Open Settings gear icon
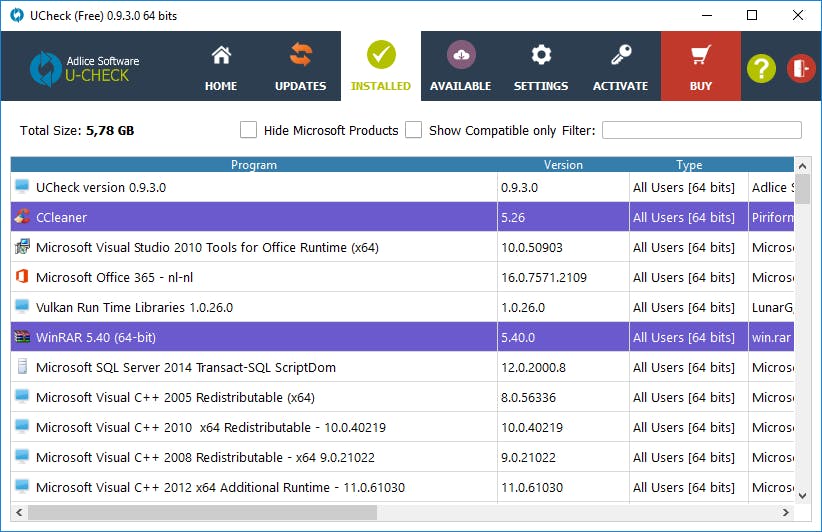The height and width of the screenshot is (532, 822). pyautogui.click(x=541, y=55)
